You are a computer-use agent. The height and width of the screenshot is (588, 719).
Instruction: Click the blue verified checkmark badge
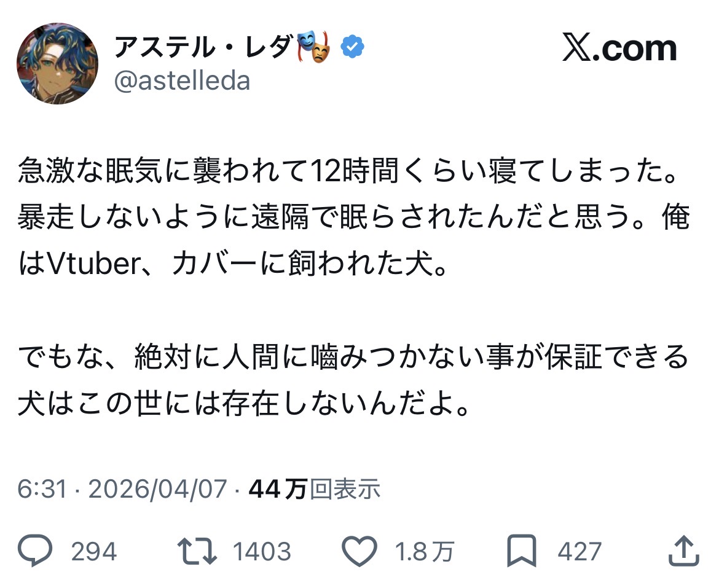click(x=353, y=47)
